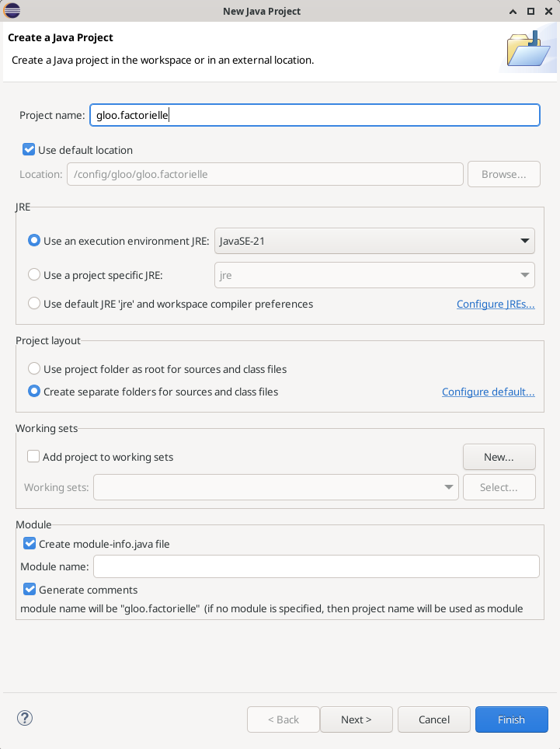Click the Eclipse logo in title bar
This screenshot has height=749, width=560.
click(12, 11)
